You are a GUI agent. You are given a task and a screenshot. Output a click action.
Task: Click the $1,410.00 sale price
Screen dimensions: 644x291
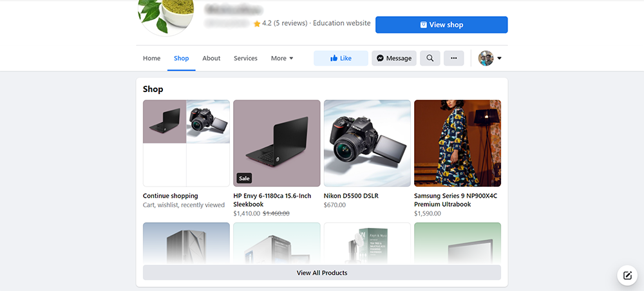point(247,214)
